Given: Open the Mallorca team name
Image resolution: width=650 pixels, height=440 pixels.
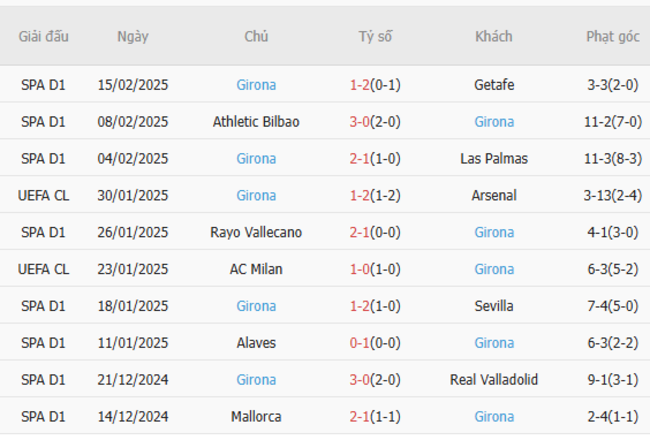Looking at the screenshot, I should 256,418.
